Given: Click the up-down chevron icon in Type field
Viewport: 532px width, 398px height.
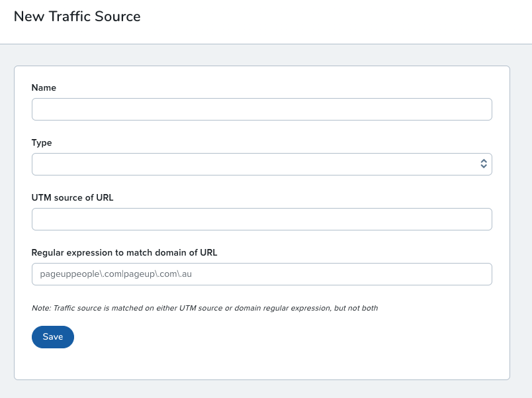Looking at the screenshot, I should tap(484, 164).
